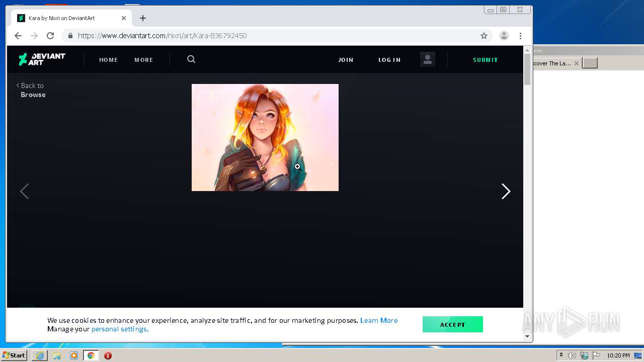The height and width of the screenshot is (362, 644).
Task: Open Opera icon in taskbar
Action: [x=108, y=355]
